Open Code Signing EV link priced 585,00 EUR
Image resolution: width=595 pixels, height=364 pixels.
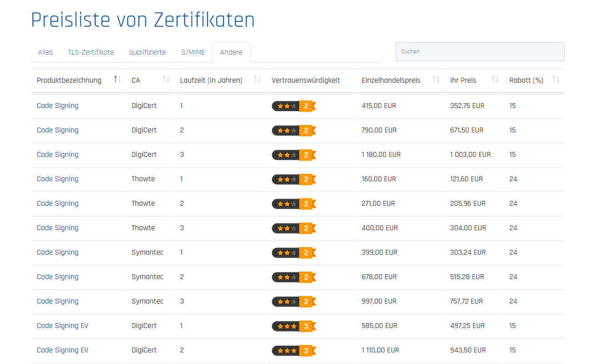tap(62, 326)
